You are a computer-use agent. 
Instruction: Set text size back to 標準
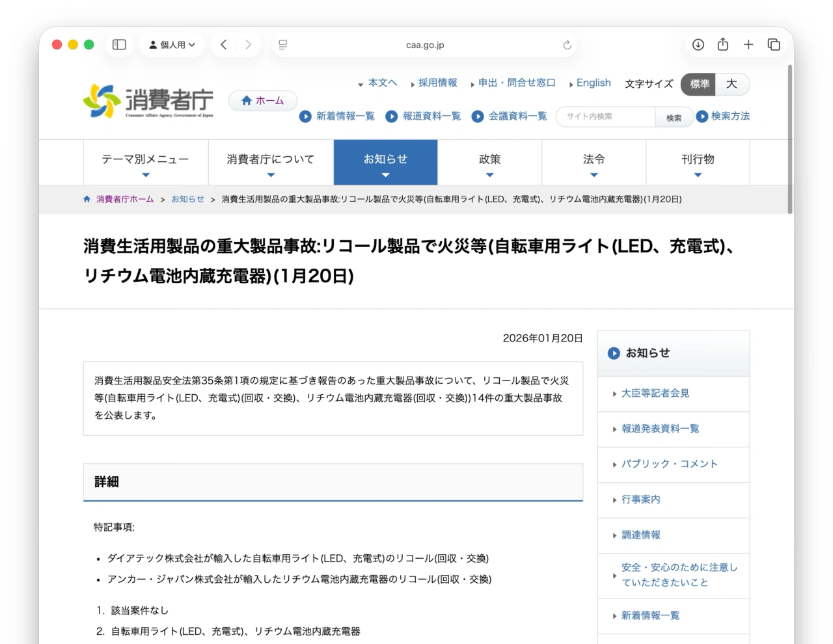tap(698, 85)
